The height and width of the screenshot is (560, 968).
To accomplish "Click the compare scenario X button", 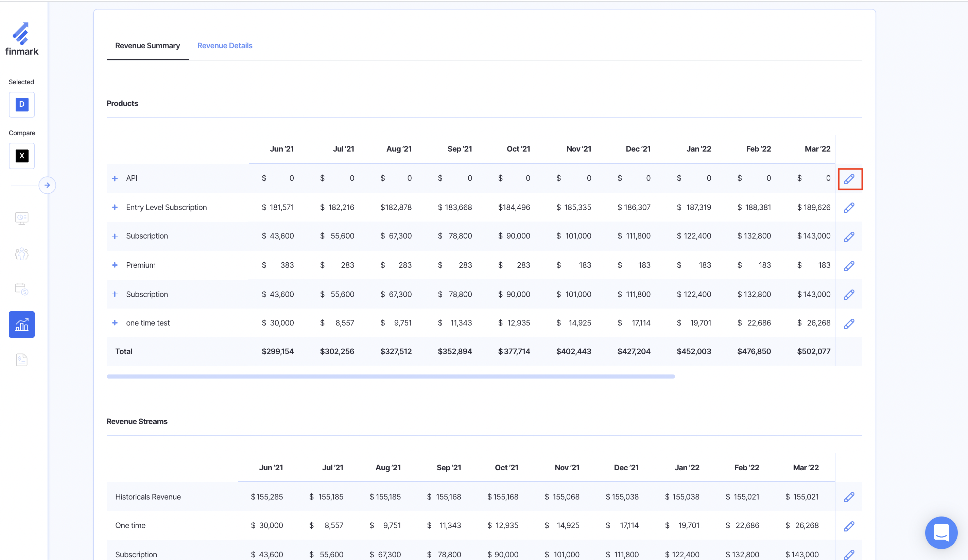I will (21, 156).
